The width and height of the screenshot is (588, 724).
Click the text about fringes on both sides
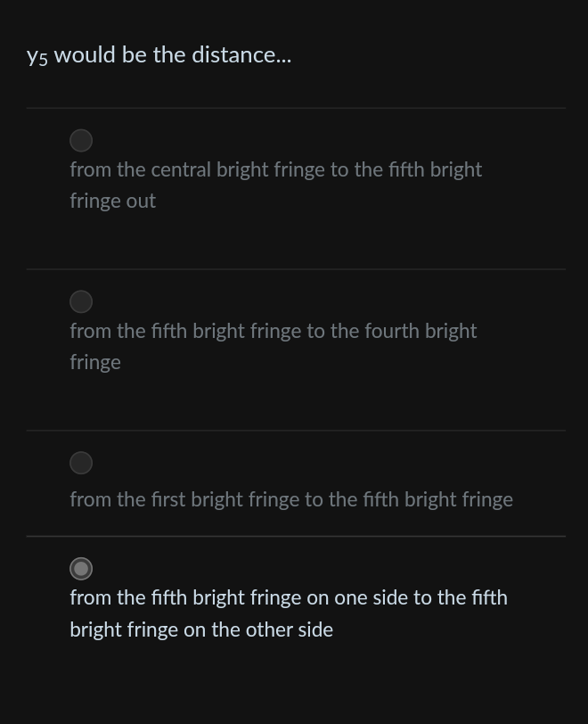coord(288,613)
